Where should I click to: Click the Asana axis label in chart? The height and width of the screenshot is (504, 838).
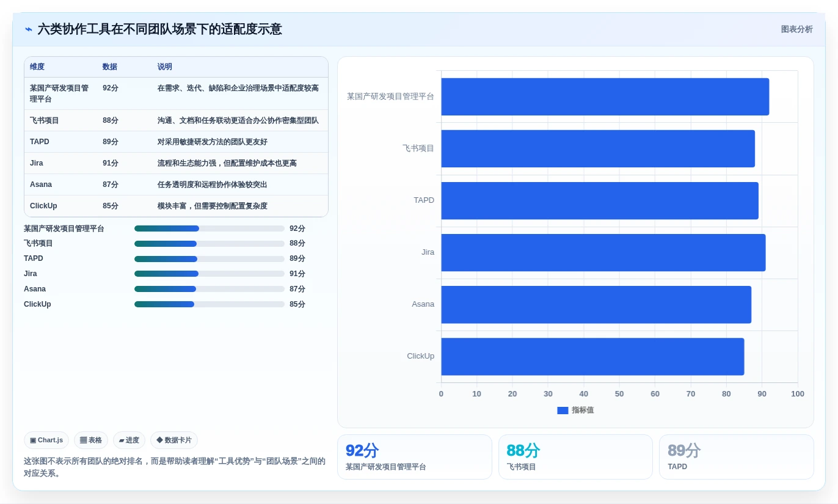click(423, 304)
